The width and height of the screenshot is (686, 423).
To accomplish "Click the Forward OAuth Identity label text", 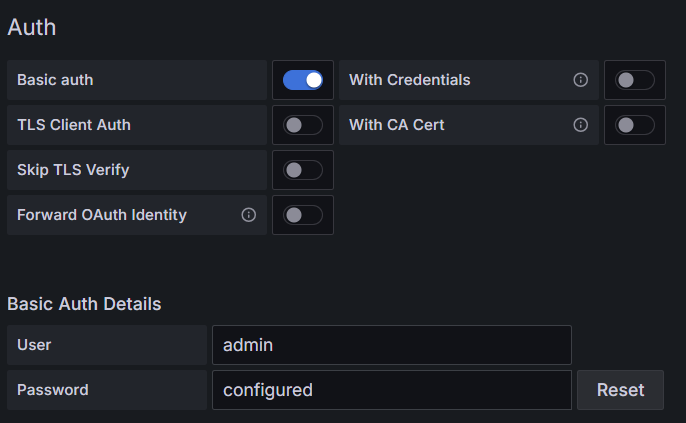I will [102, 215].
